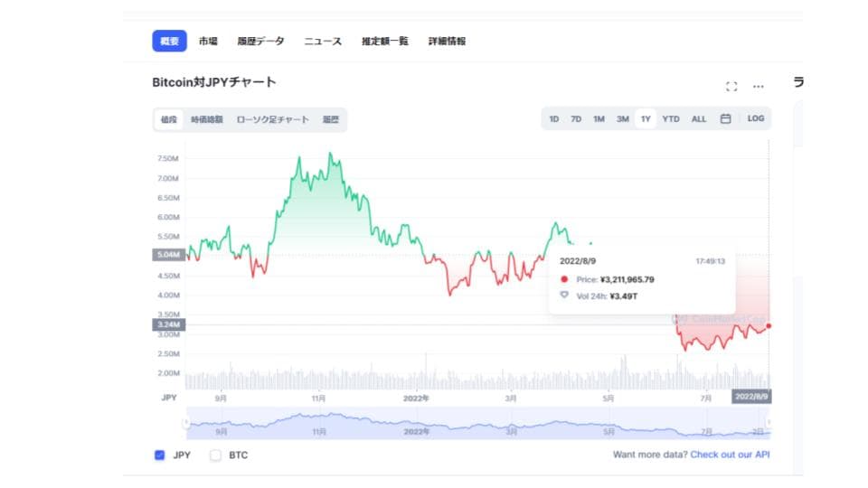Viewport: 868px width, 488px height.
Task: Open the three-dots more options menu
Action: [x=759, y=87]
